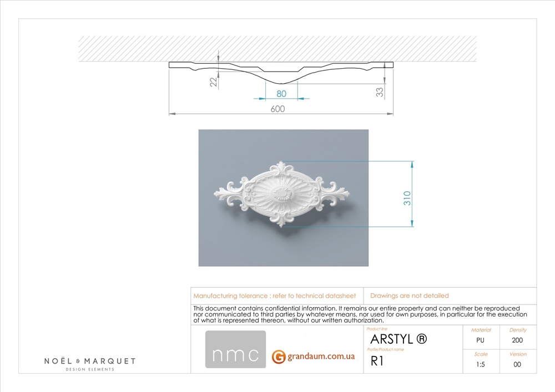
Task: Click the 33 depth dimension label
Action: click(380, 92)
